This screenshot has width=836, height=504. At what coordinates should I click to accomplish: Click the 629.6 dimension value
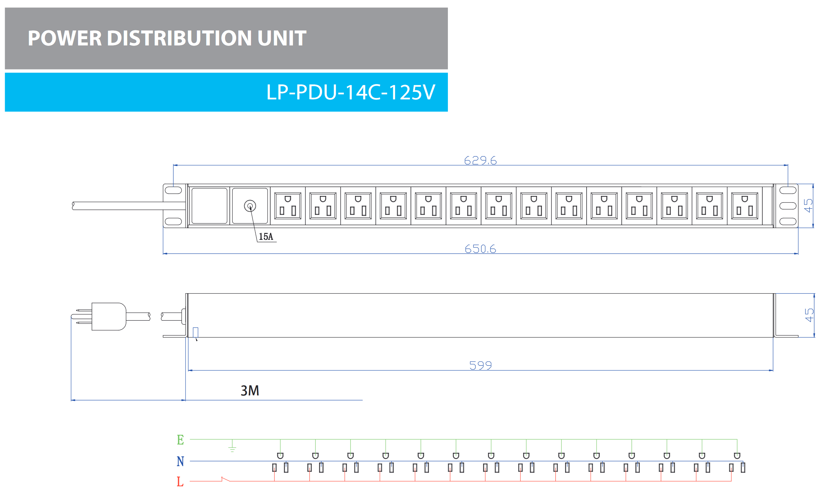480,161
